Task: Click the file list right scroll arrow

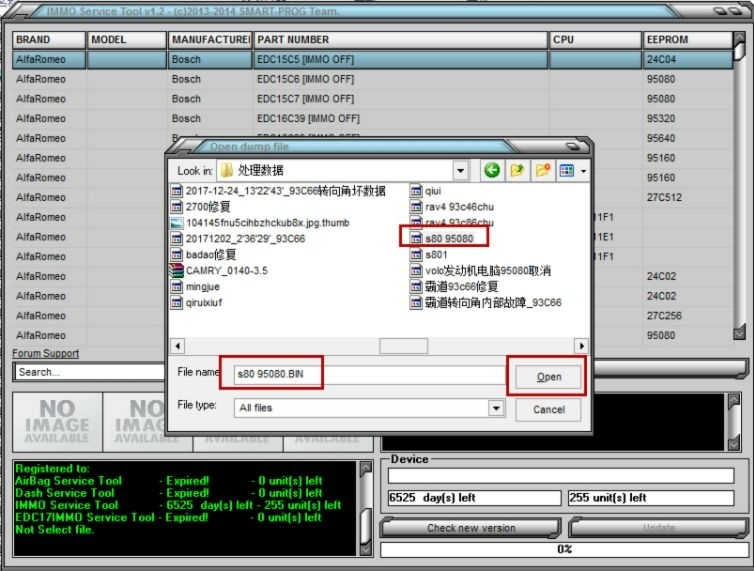Action: click(581, 346)
